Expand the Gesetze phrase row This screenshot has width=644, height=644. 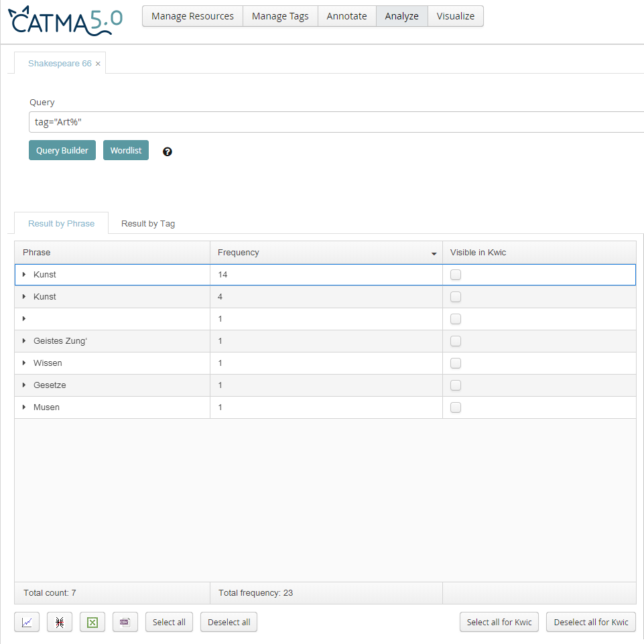(x=25, y=385)
